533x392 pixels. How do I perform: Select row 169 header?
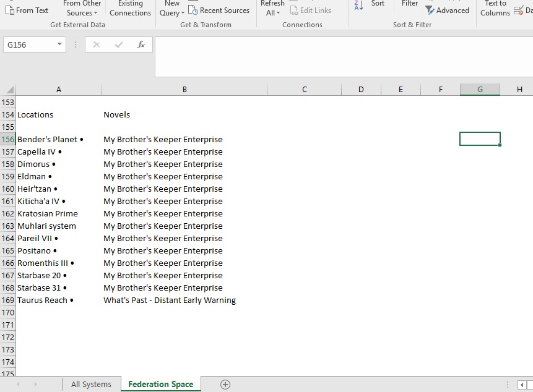pos(8,300)
